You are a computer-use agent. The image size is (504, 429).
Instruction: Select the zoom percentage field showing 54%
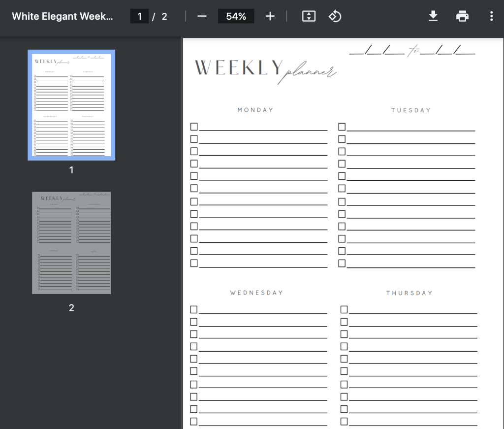pos(236,16)
